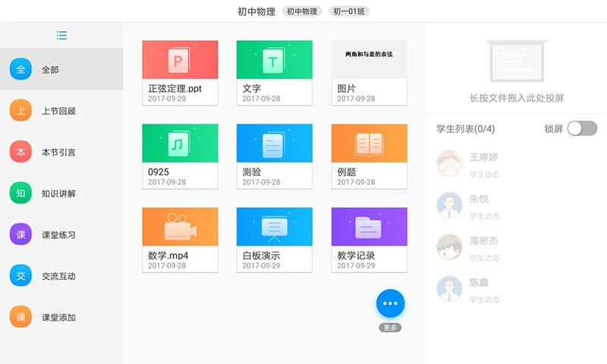Open the 0925 music file icon
The image size is (607, 364).
[x=180, y=143]
